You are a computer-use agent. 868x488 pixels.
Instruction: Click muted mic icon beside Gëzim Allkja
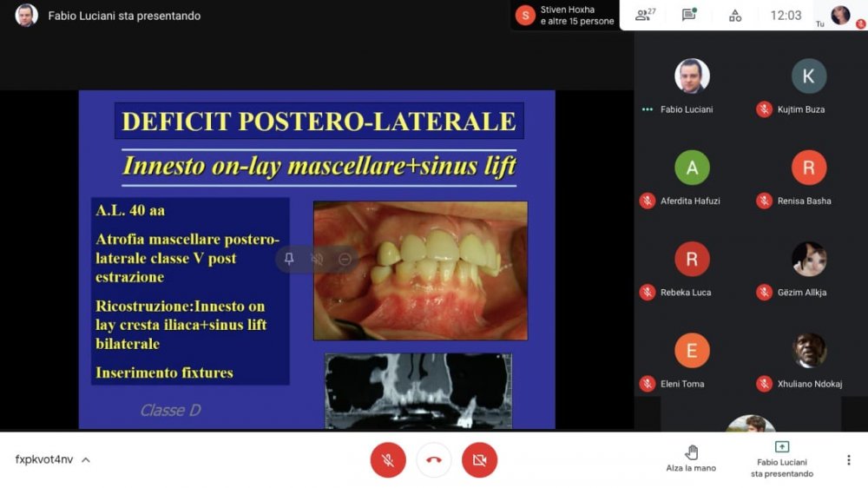coord(764,292)
